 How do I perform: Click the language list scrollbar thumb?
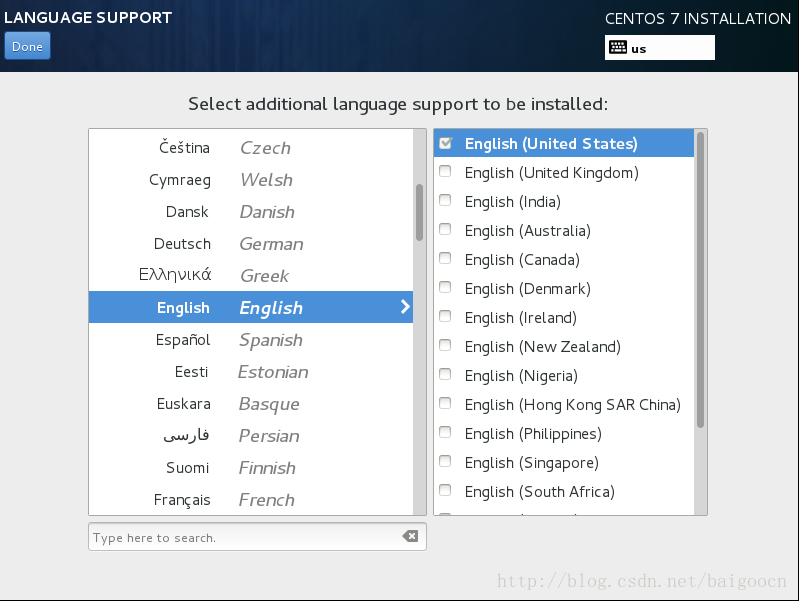click(419, 212)
